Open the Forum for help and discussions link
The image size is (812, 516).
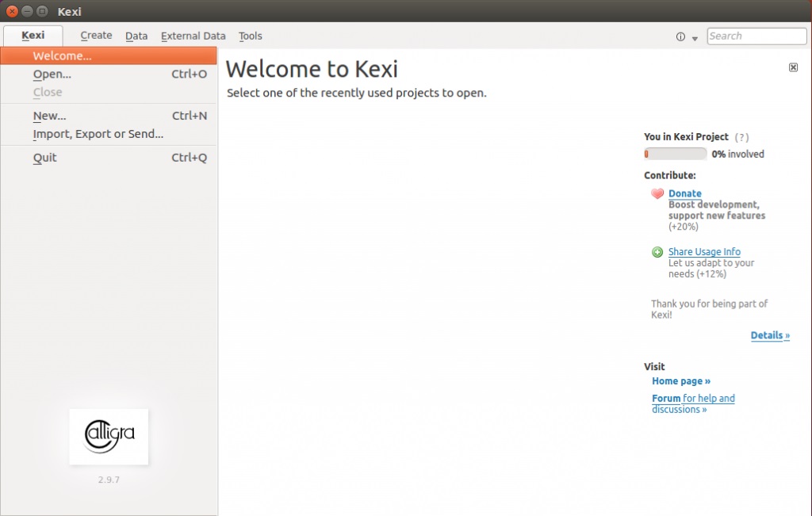[x=693, y=403]
